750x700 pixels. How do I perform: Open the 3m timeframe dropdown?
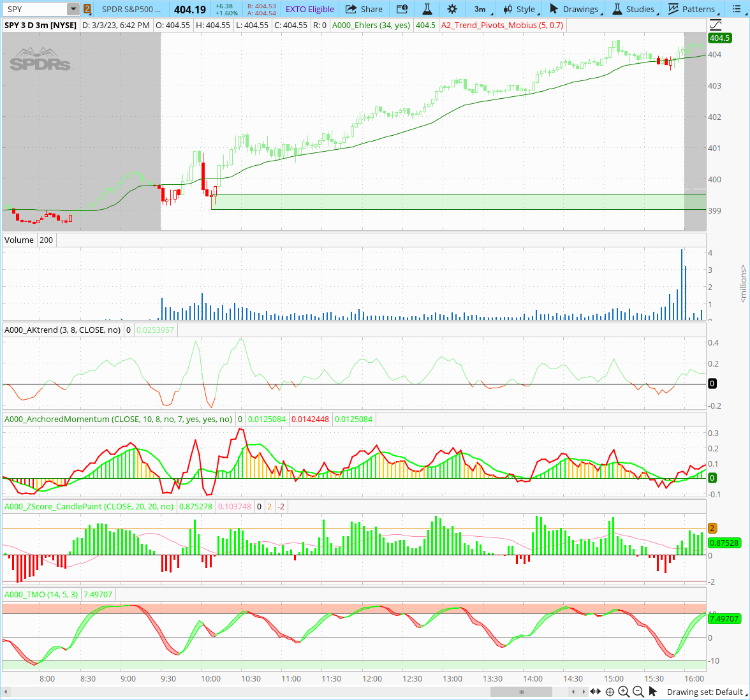click(482, 9)
